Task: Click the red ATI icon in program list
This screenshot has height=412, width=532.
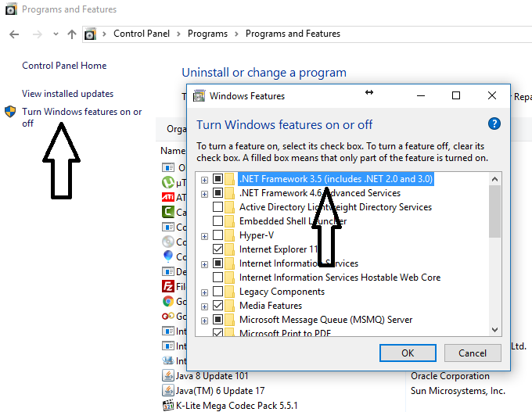Action: coord(168,197)
